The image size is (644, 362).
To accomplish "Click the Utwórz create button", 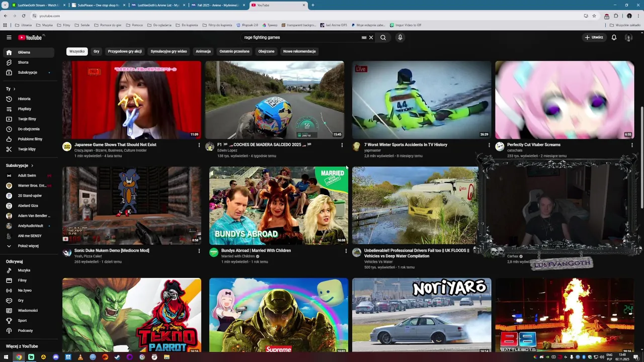I will (x=594, y=37).
